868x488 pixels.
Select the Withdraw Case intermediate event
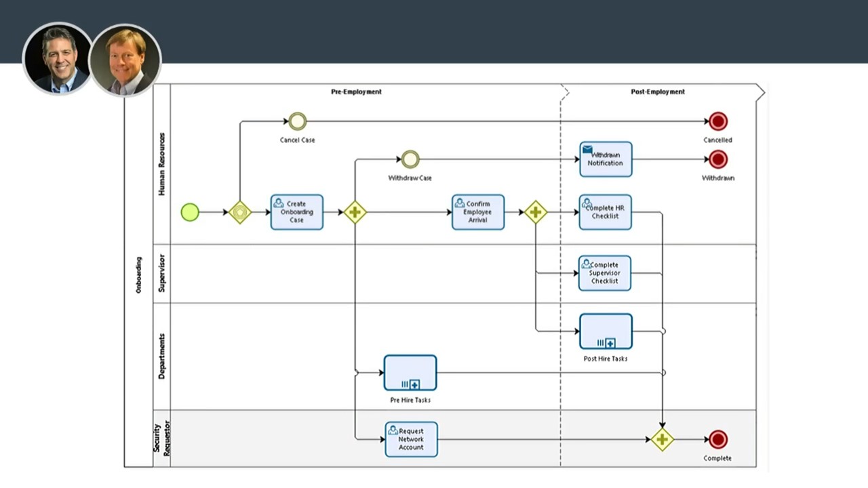click(x=410, y=160)
